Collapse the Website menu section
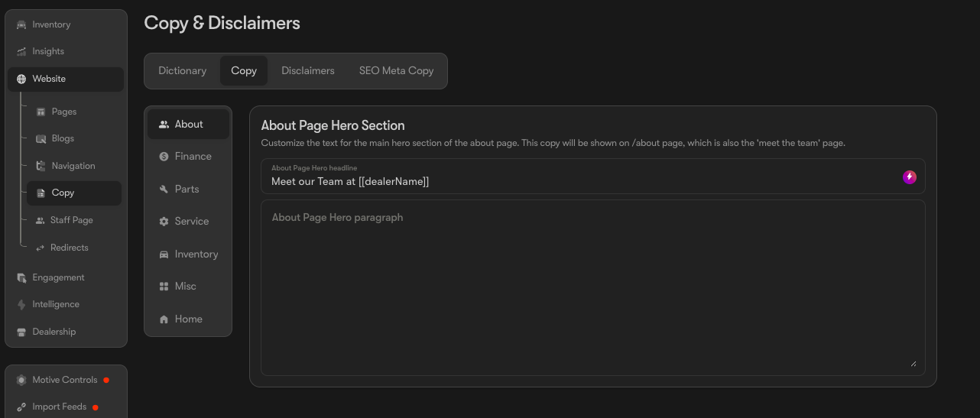Screen dimensions: 980x418 pyautogui.click(x=66, y=79)
